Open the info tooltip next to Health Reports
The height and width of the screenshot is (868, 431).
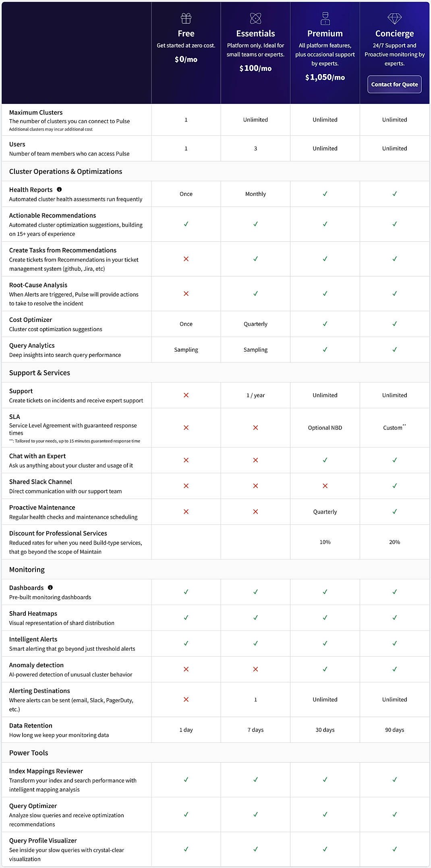tap(60, 190)
